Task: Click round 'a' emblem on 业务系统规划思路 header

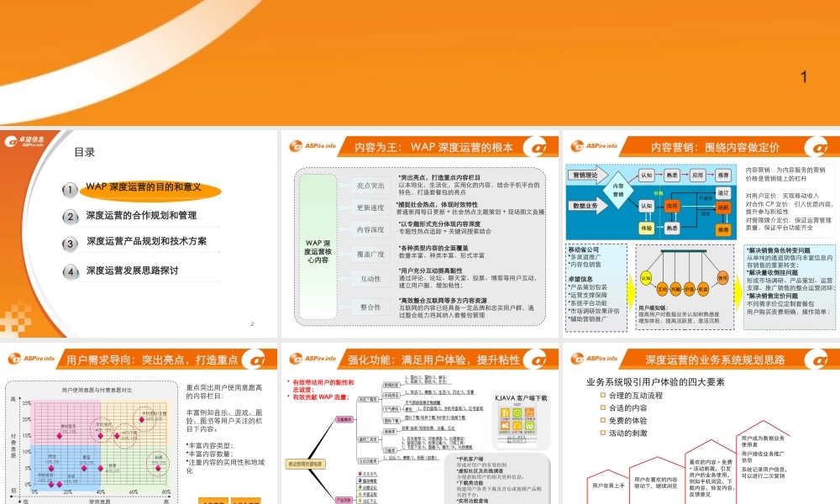Action: click(x=816, y=360)
